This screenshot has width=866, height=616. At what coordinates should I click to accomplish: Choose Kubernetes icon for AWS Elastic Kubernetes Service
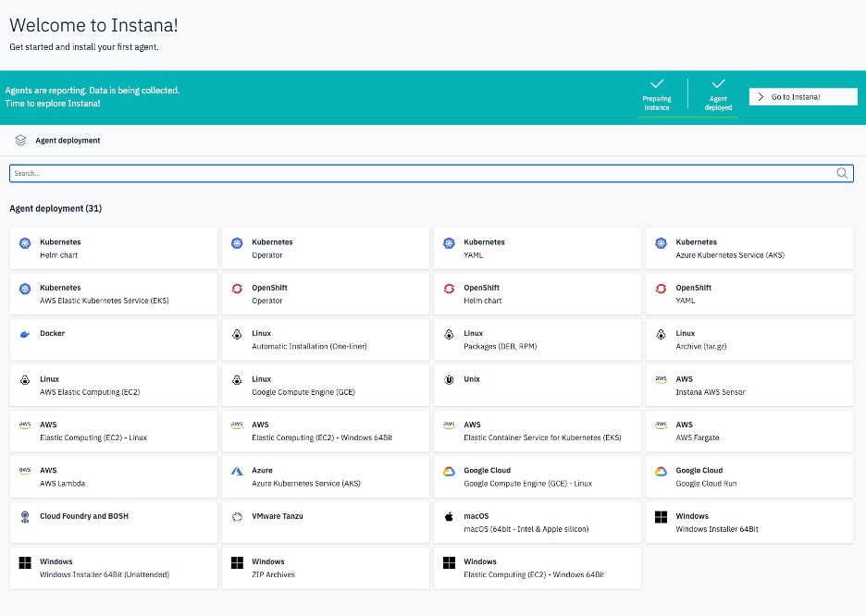pos(25,289)
